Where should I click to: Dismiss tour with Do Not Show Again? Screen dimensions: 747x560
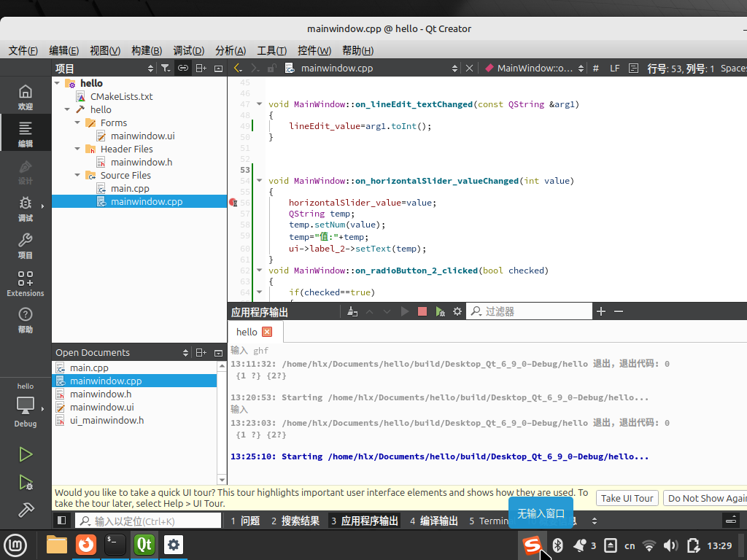[705, 498]
